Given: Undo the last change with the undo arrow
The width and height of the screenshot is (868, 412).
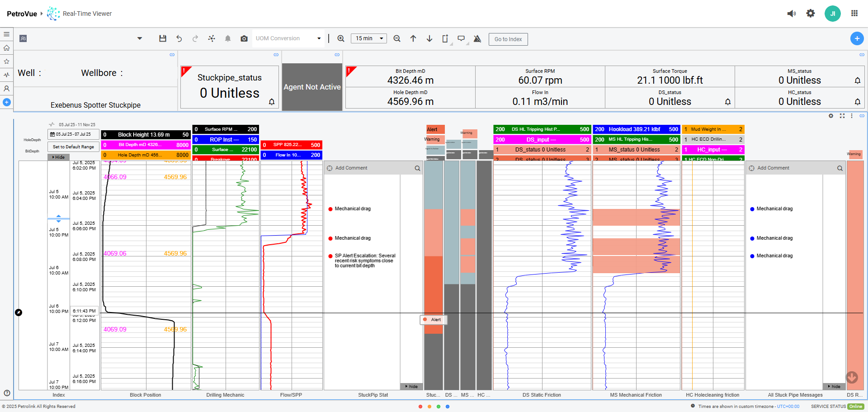Looking at the screenshot, I should tap(179, 38).
